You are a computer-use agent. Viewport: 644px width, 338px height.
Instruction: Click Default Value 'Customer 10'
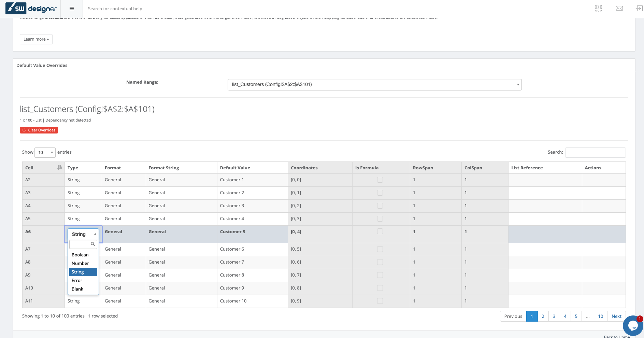[x=233, y=301]
